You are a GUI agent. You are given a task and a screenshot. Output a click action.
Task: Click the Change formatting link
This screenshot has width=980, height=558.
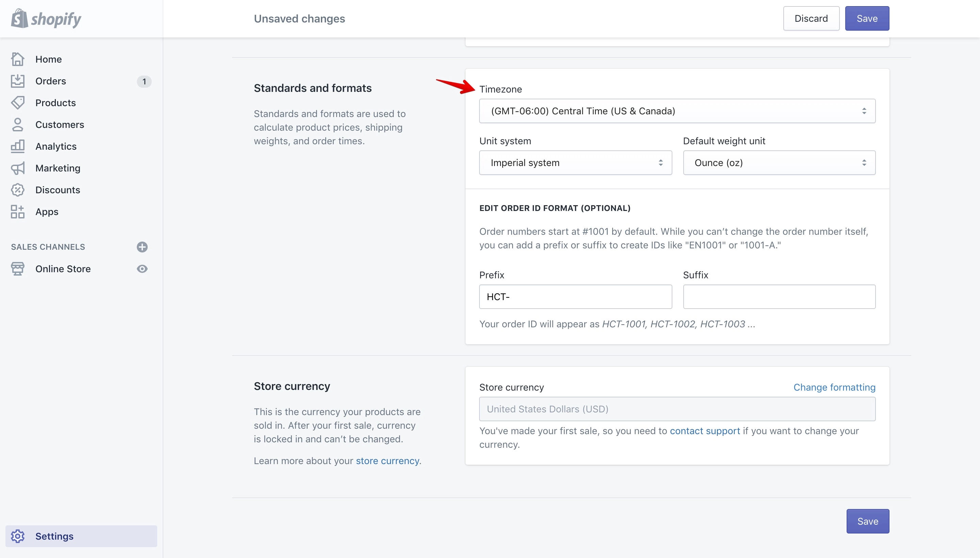click(x=834, y=387)
